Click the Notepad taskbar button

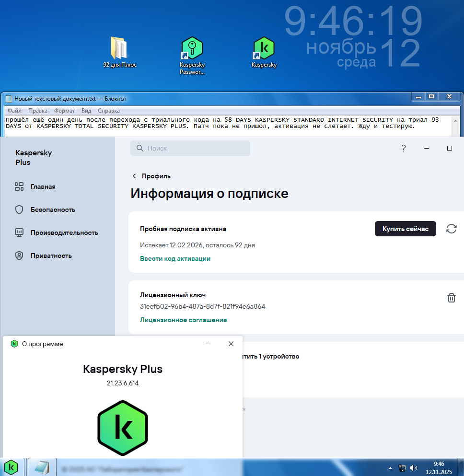42,467
